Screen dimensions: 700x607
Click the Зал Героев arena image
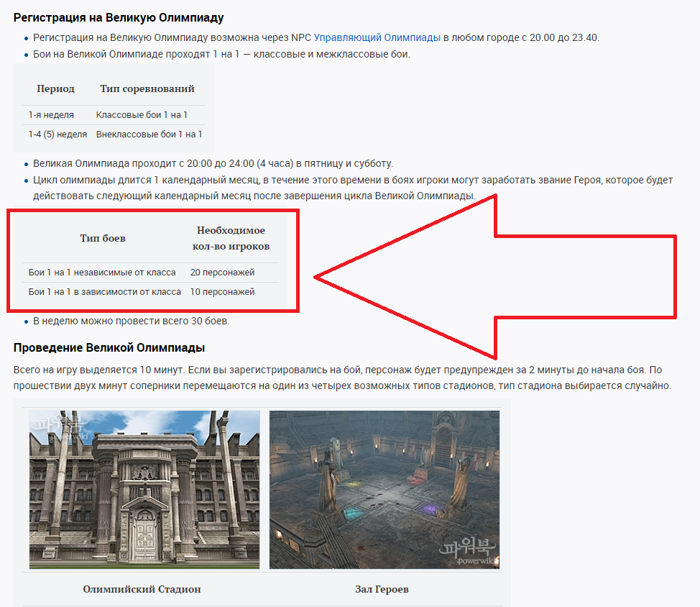point(384,490)
